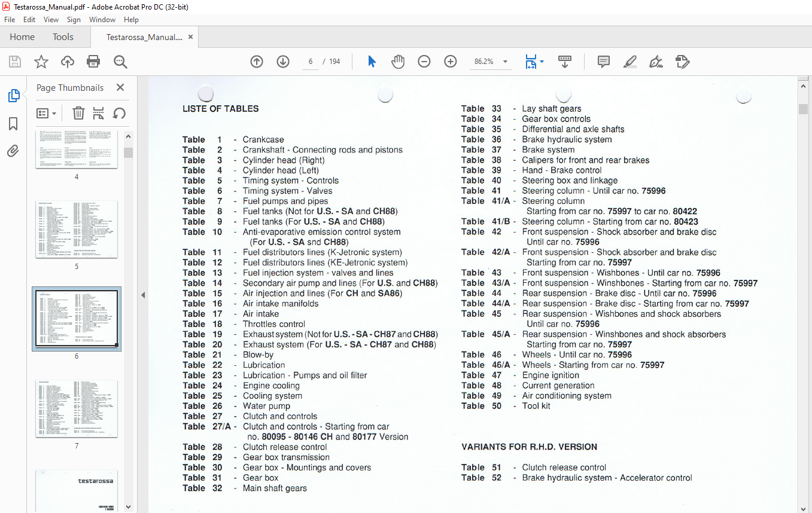This screenshot has height=513, width=812.
Task: Click document scrollbar down arrow
Action: pos(804,508)
